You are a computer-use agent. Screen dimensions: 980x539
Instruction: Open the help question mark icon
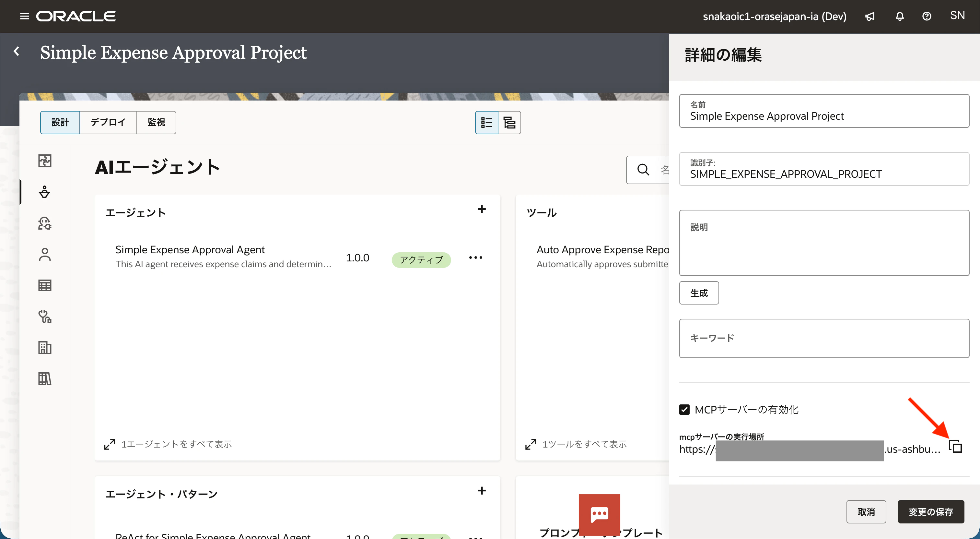click(x=927, y=16)
